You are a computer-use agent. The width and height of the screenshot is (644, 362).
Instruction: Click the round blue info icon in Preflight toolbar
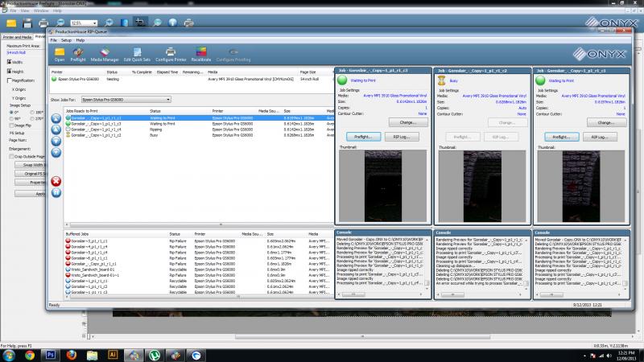[x=173, y=23]
